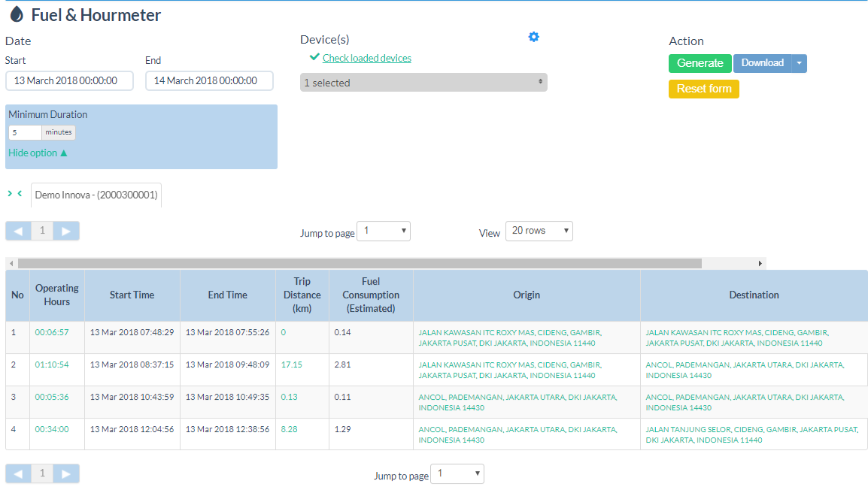Open the top Jump to page dropdown
This screenshot has width=868, height=493.
(x=384, y=231)
